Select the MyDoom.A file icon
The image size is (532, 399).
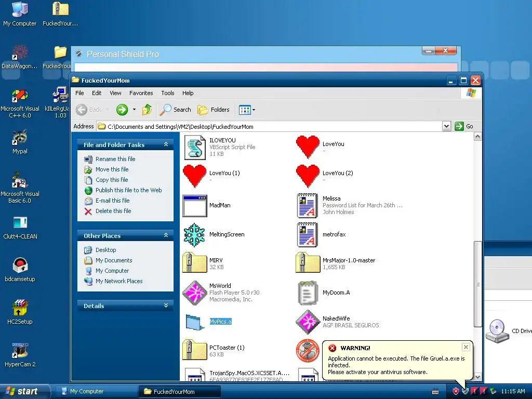[308, 293]
